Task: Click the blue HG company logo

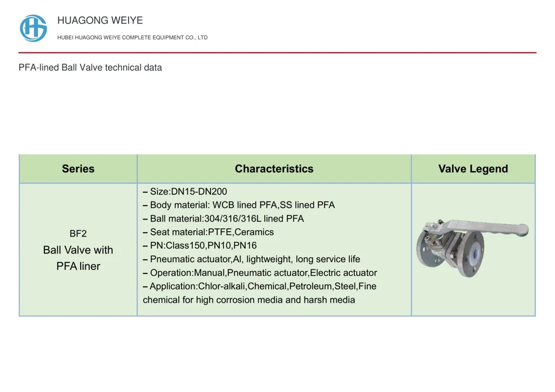Action: (33, 28)
